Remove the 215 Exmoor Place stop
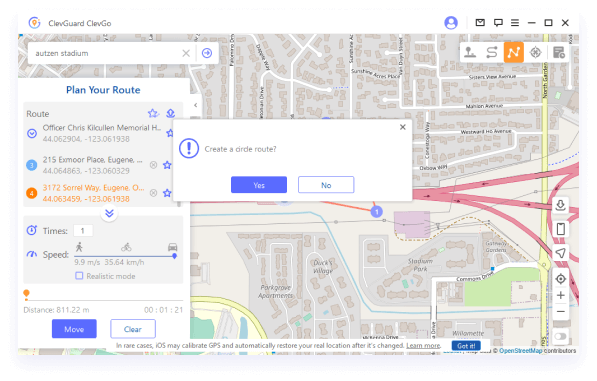The image size is (597, 381). [x=153, y=165]
